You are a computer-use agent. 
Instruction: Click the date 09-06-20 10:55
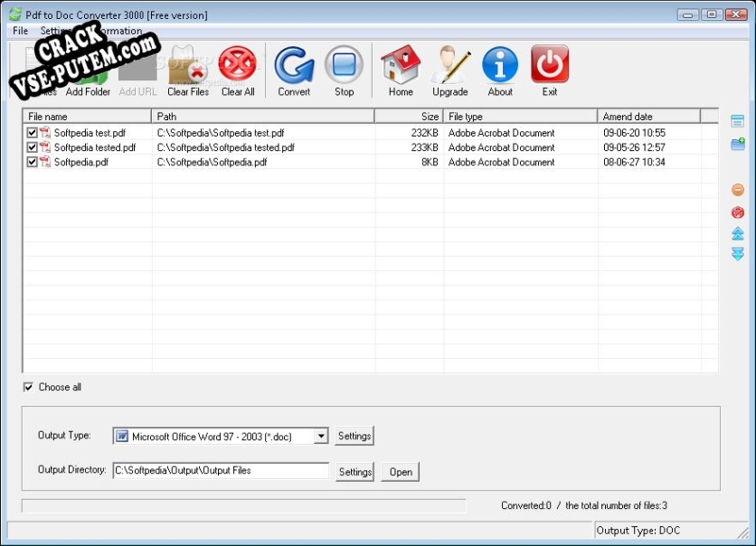pos(634,133)
